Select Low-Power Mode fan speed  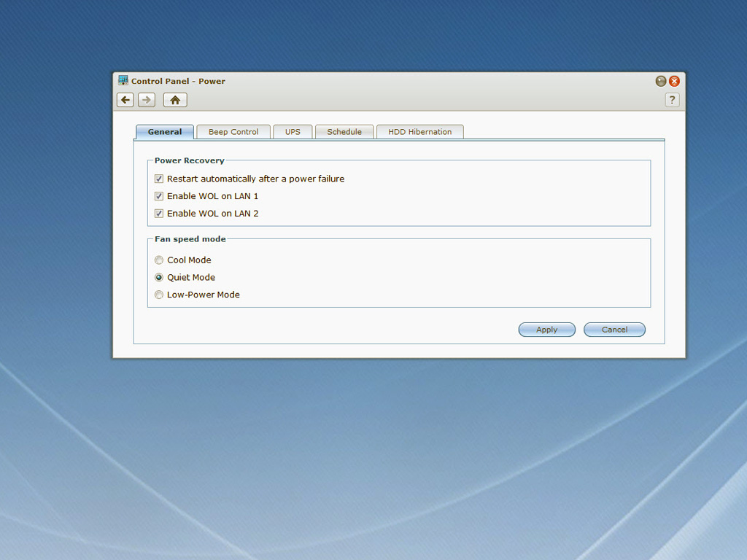(159, 295)
